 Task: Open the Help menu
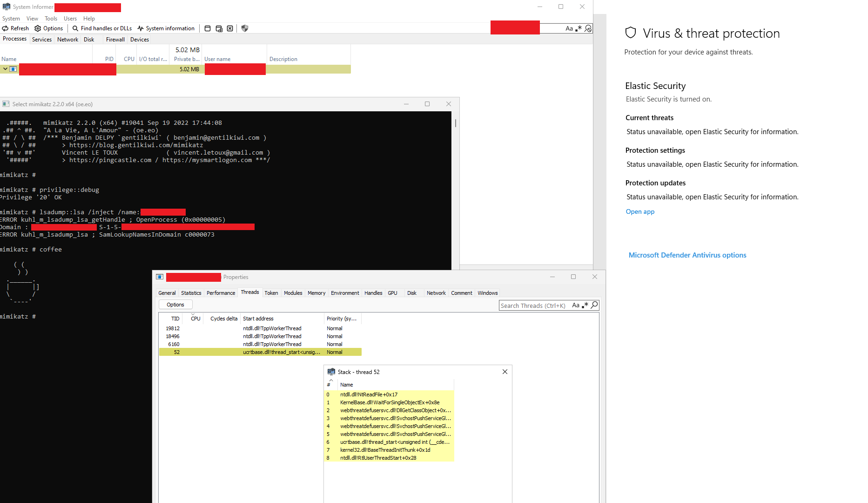tap(89, 19)
